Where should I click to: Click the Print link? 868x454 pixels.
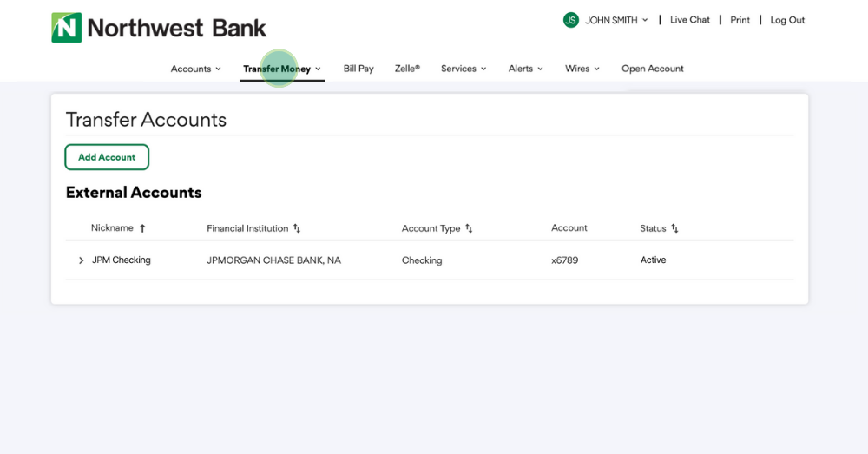coord(740,20)
